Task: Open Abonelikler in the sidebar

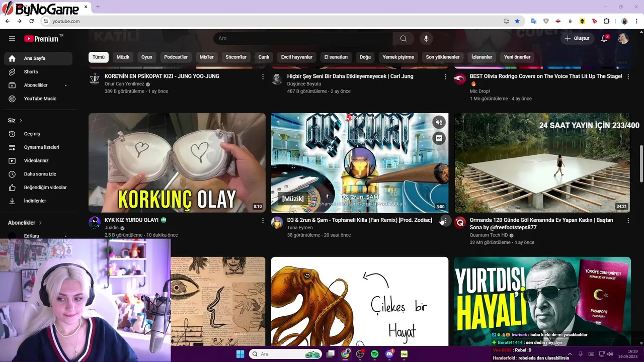Action: click(x=38, y=85)
